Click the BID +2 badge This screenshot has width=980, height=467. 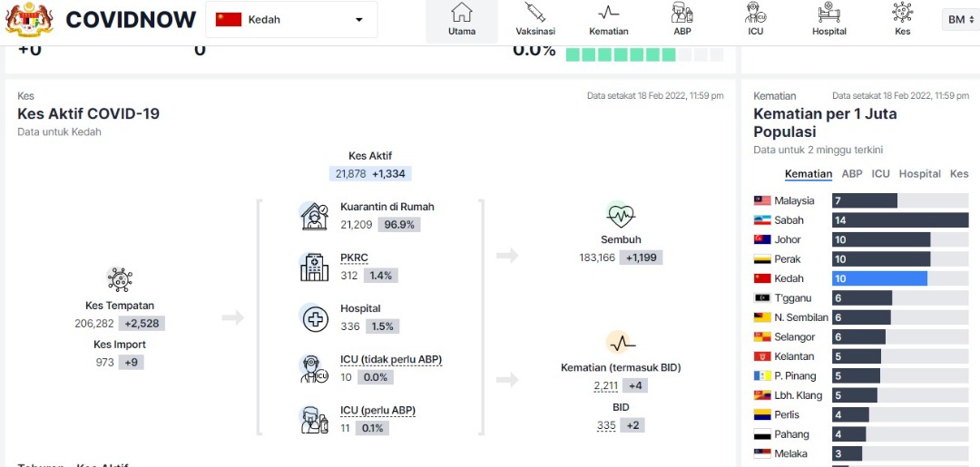[632, 426]
